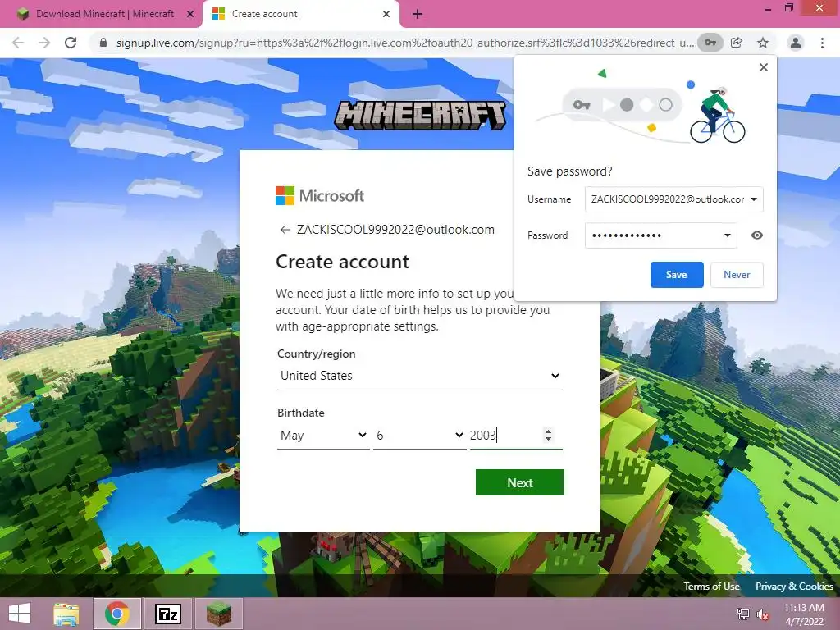840x630 pixels.
Task: Open File Explorer from the taskbar
Action: (x=66, y=614)
